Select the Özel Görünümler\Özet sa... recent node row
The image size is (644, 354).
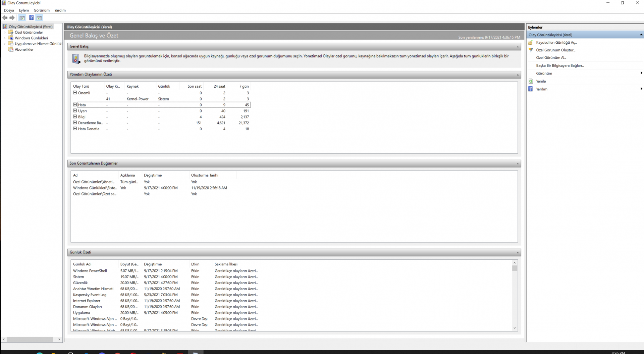(154, 194)
